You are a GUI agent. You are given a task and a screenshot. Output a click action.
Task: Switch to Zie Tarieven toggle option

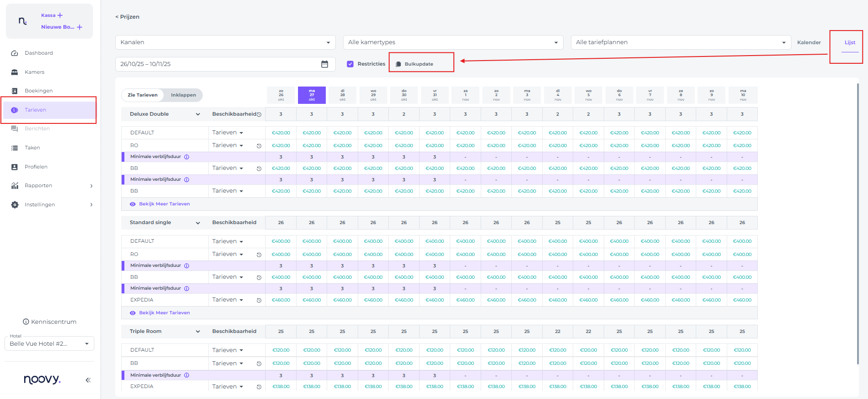tap(143, 95)
